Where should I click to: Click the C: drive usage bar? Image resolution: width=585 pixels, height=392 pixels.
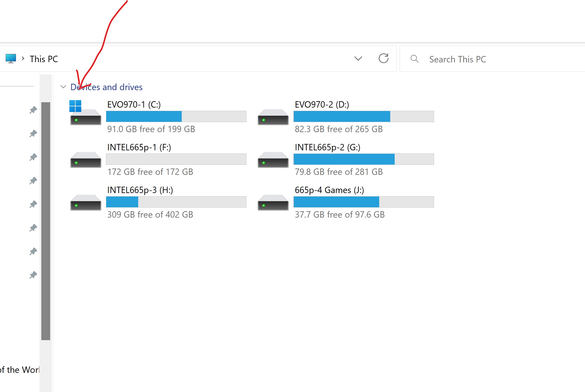click(176, 116)
